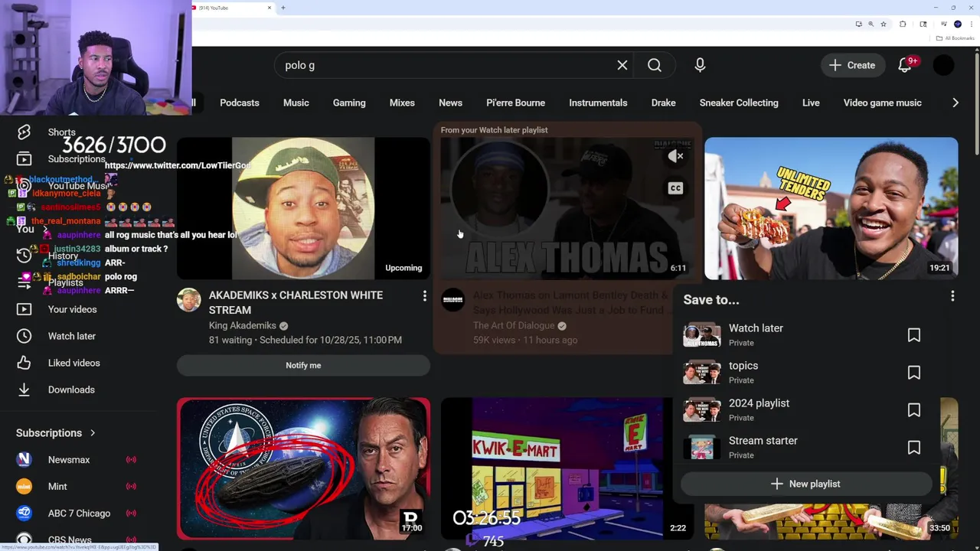The height and width of the screenshot is (551, 980).
Task: Open a new browser tab with plus
Action: tap(283, 8)
